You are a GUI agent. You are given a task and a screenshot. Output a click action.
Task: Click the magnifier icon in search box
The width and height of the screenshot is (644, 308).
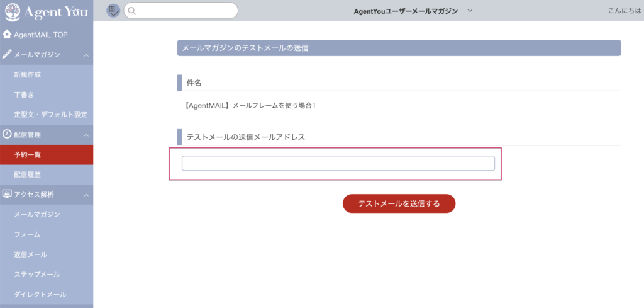pos(132,11)
